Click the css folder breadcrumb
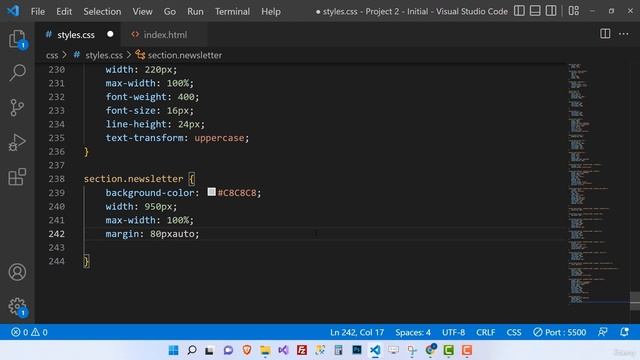 (52, 55)
